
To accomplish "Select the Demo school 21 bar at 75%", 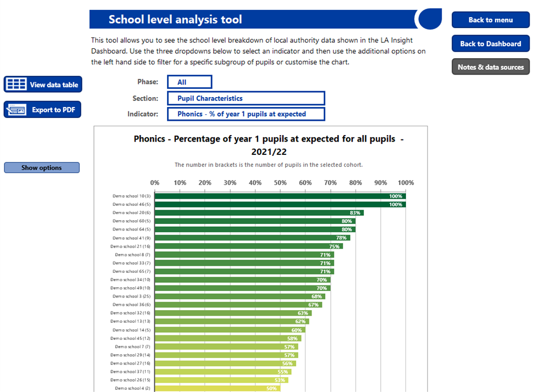I will pos(248,247).
